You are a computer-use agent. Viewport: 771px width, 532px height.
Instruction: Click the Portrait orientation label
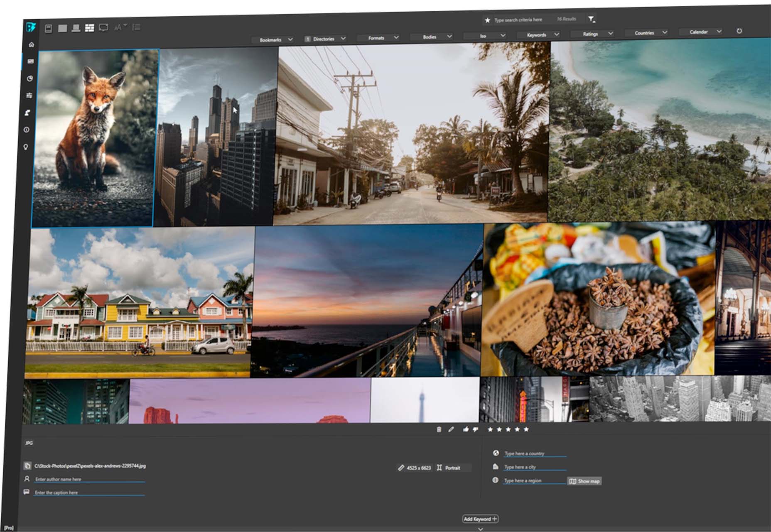(x=452, y=468)
